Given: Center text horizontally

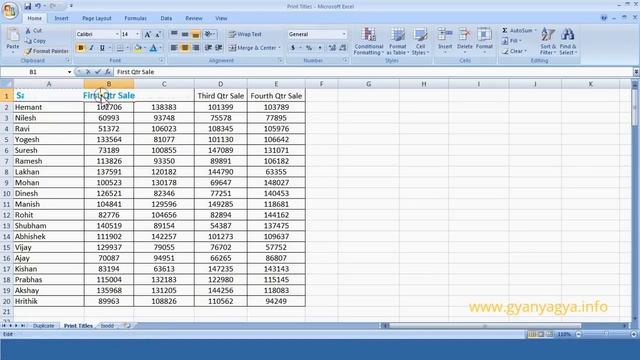Looking at the screenshot, I should point(185,48).
